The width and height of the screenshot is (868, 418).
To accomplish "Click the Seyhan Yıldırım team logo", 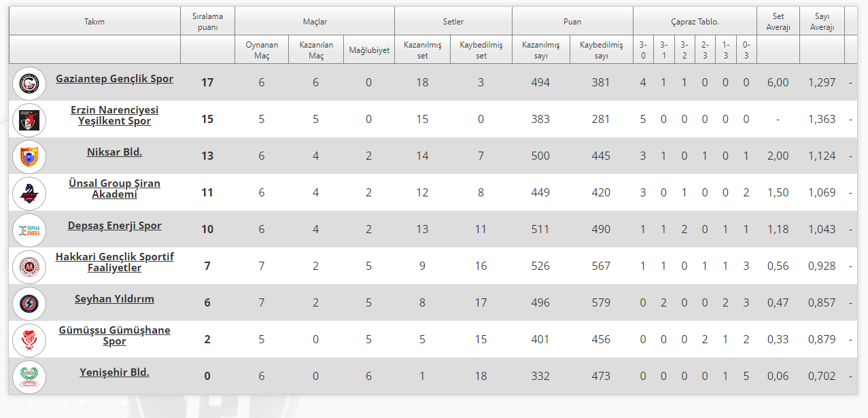I will tap(29, 303).
